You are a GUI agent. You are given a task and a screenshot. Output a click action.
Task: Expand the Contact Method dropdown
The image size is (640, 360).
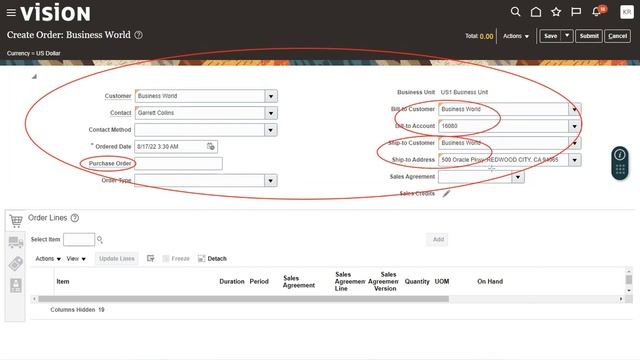[271, 130]
